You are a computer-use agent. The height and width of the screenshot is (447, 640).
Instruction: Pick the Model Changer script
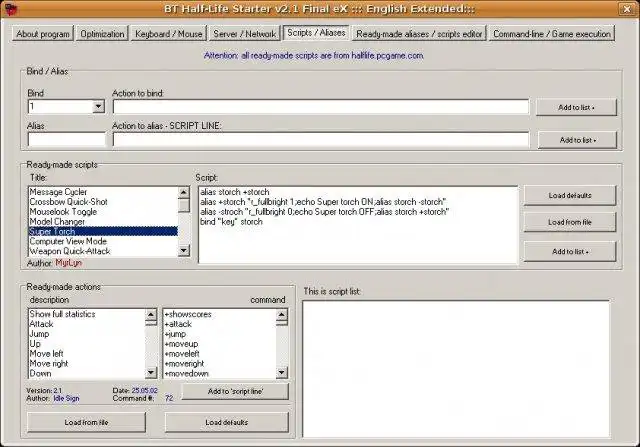pyautogui.click(x=103, y=222)
